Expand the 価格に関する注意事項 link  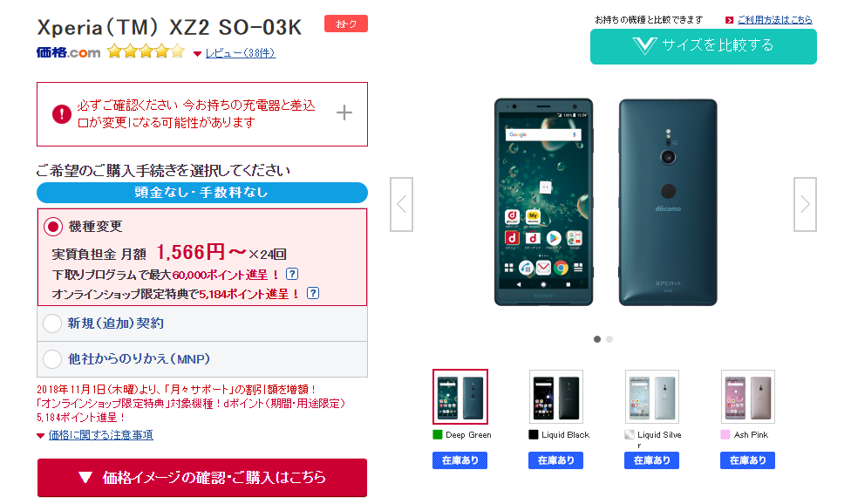click(x=100, y=434)
